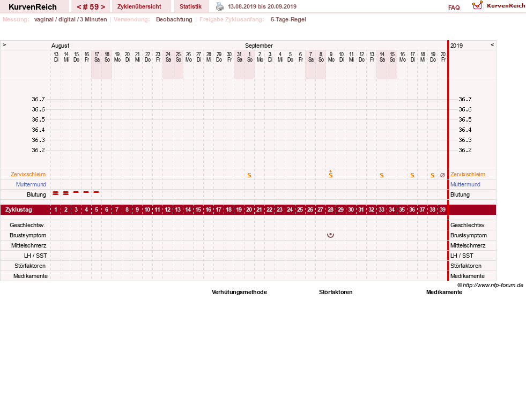Click the '13. Di' date column header
Screen dimensions: 526x420
56,57
